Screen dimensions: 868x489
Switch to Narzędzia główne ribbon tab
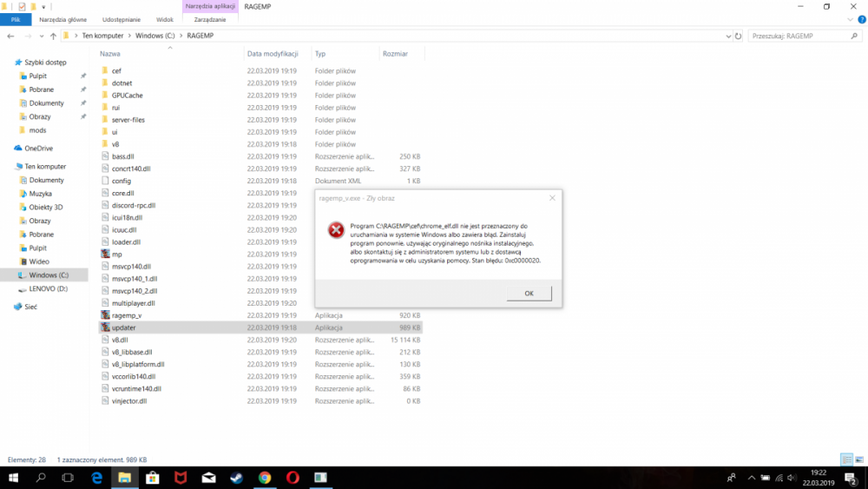point(63,19)
